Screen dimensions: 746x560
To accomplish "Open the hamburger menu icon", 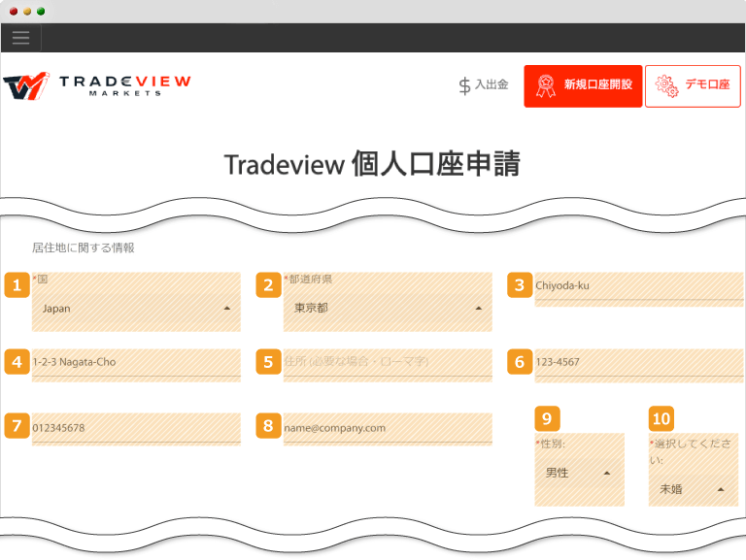I will (x=21, y=38).
